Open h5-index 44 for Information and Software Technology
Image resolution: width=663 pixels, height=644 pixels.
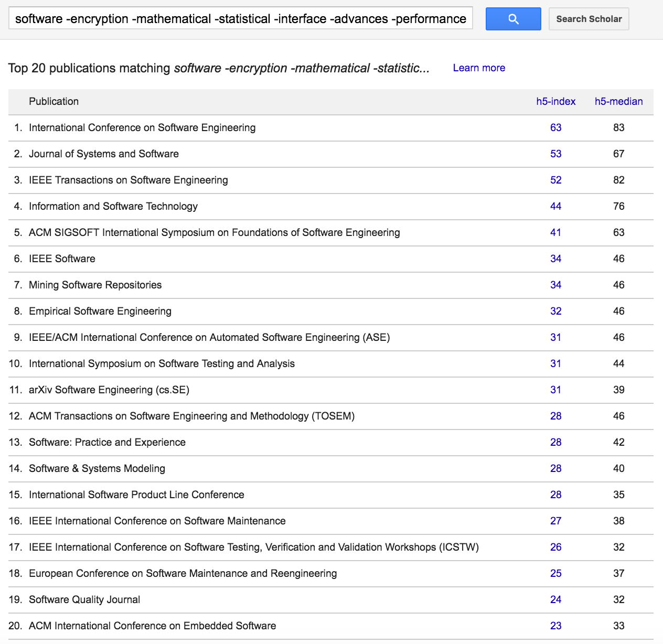pos(555,206)
